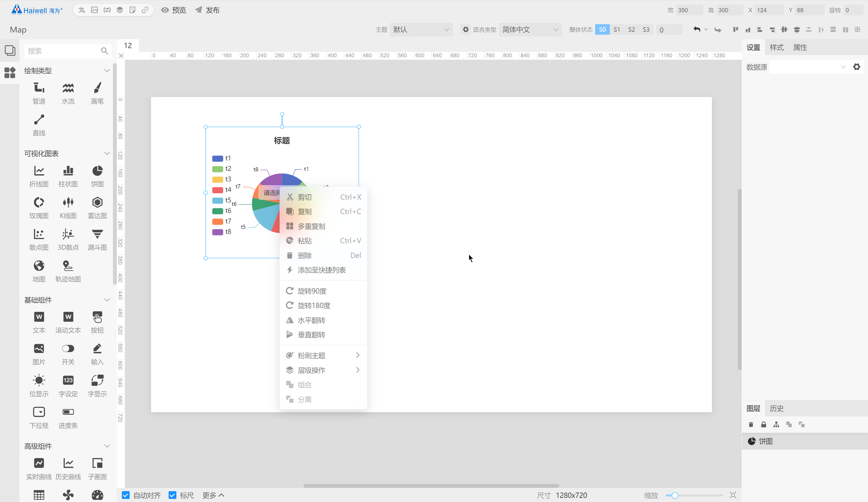Expand the 粉刷主题 submenu

[x=323, y=355]
